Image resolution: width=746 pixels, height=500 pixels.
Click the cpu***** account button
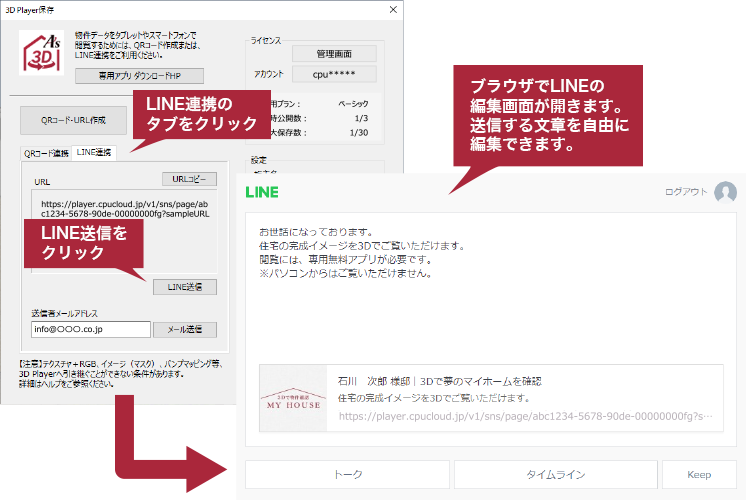[x=334, y=74]
